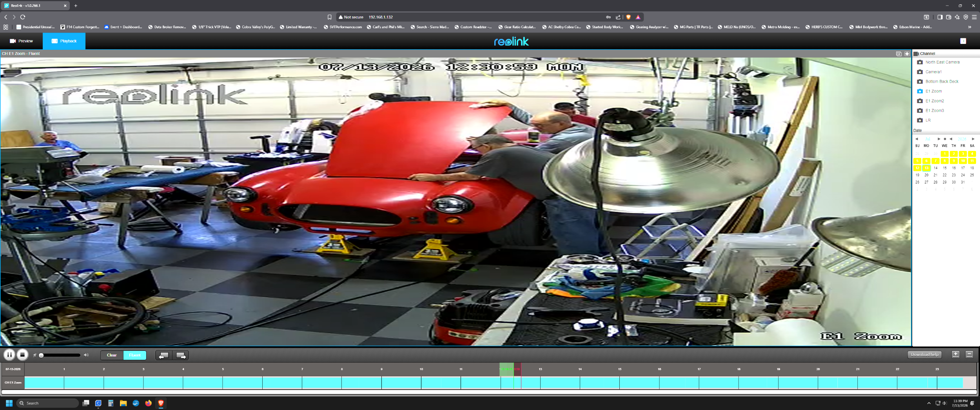Open a new browser tab
This screenshot has height=410, width=980.
pos(76,5)
